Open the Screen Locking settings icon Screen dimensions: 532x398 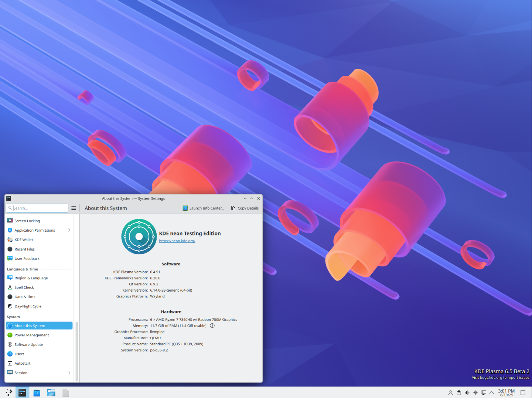pyautogui.click(x=10, y=221)
